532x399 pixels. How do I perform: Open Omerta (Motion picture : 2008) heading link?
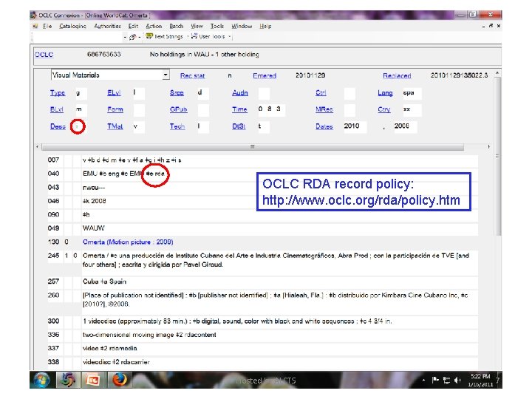(x=128, y=242)
